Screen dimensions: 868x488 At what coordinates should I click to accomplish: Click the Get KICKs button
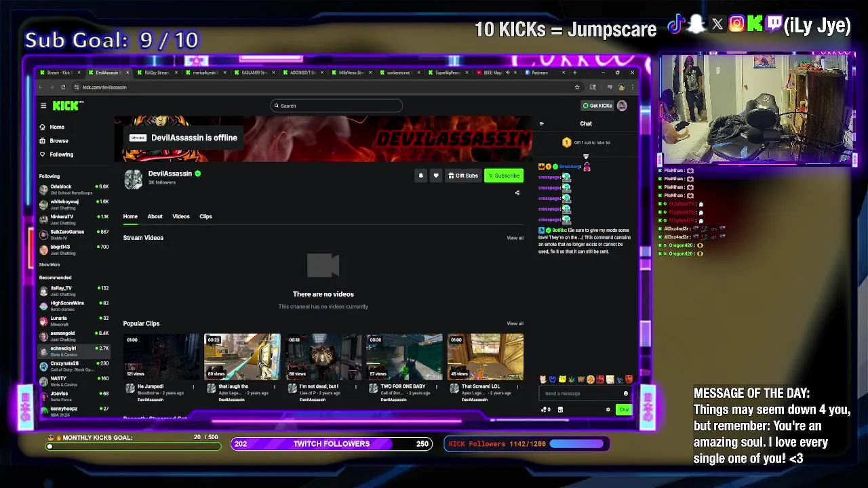point(597,106)
